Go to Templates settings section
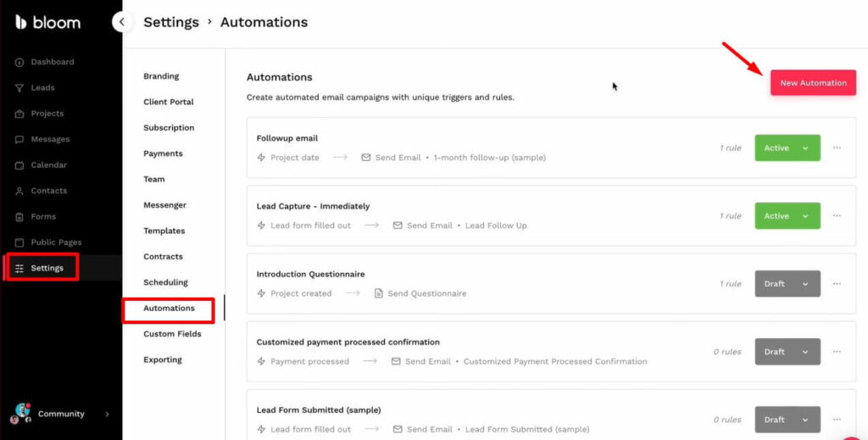The width and height of the screenshot is (868, 440). pyautogui.click(x=164, y=231)
